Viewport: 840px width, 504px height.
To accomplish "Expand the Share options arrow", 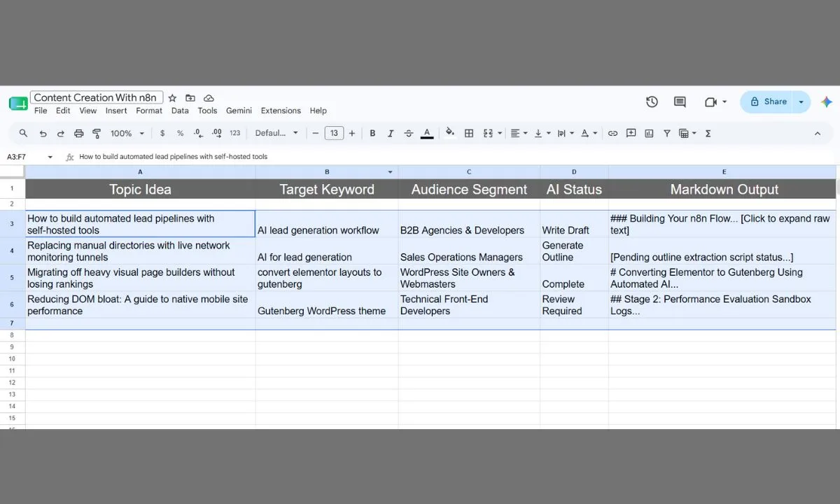I will coord(801,102).
